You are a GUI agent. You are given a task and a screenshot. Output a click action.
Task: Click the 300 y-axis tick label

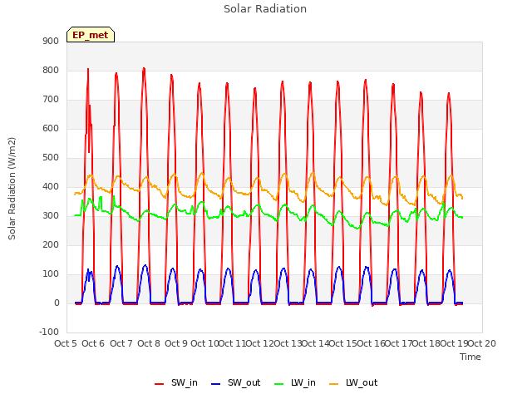pyautogui.click(x=51, y=216)
